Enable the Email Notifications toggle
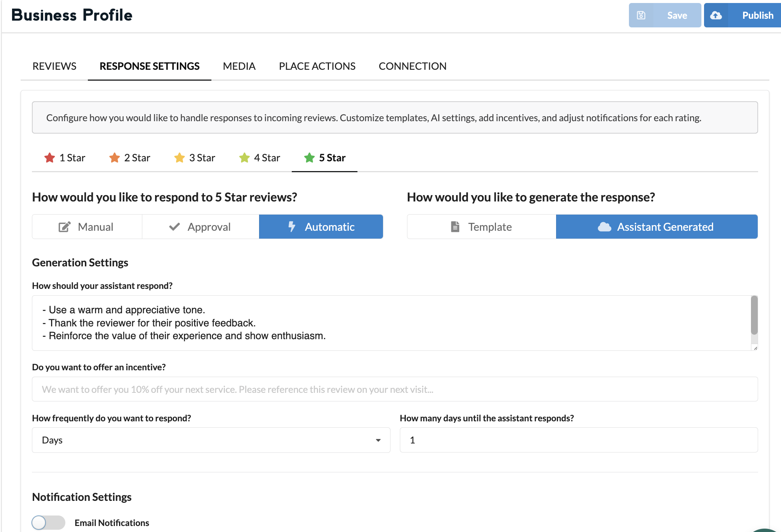The width and height of the screenshot is (781, 532). [x=48, y=523]
